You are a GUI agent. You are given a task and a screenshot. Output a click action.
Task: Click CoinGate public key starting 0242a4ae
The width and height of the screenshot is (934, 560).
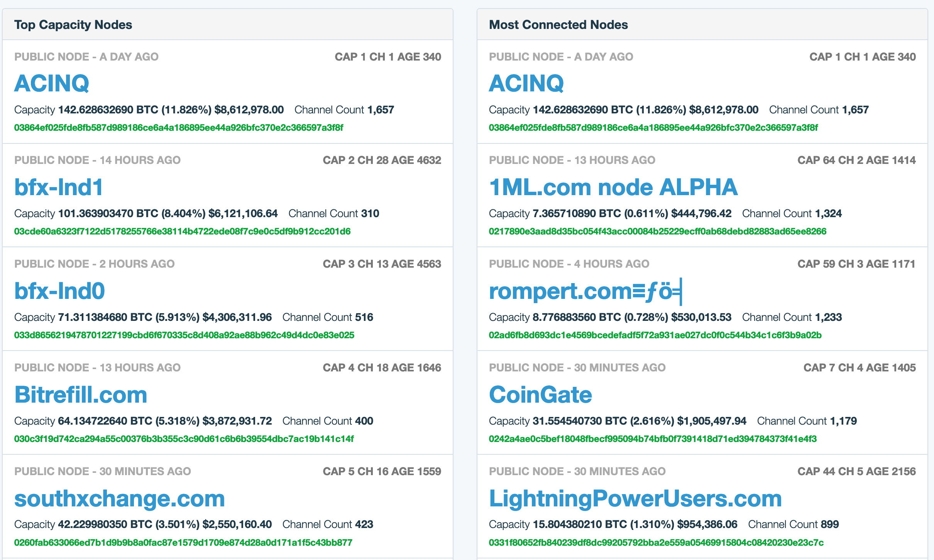pyautogui.click(x=652, y=439)
